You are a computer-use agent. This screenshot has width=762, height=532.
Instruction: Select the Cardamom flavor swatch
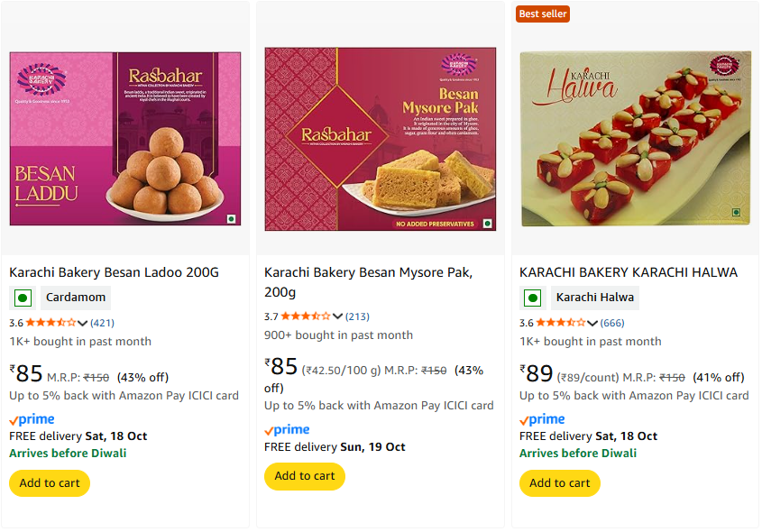pos(76,298)
